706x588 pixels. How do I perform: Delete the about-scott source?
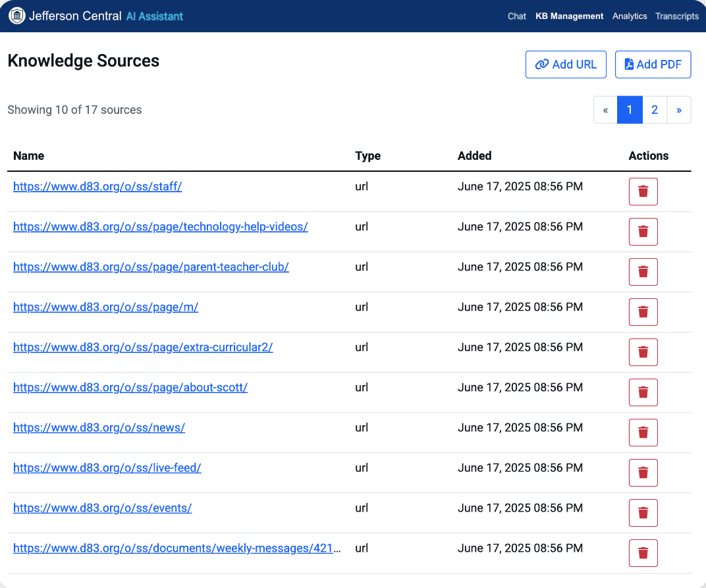[643, 392]
